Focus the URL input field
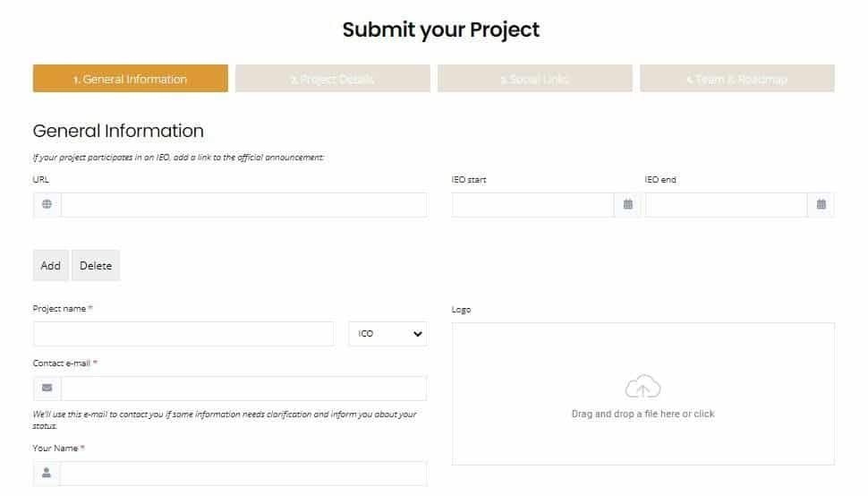Viewport: 868px width, 496px height. (244, 205)
